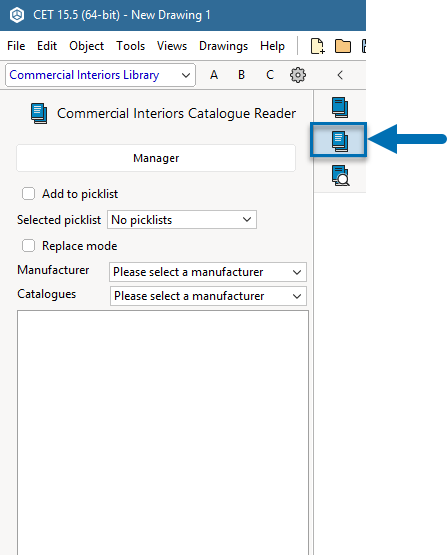Open the Edit menu

tap(47, 46)
